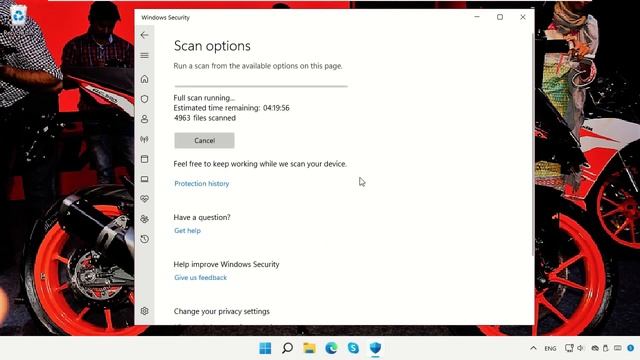Click the volume speaker tray icon
Screen dimensions: 640x360
(581, 348)
